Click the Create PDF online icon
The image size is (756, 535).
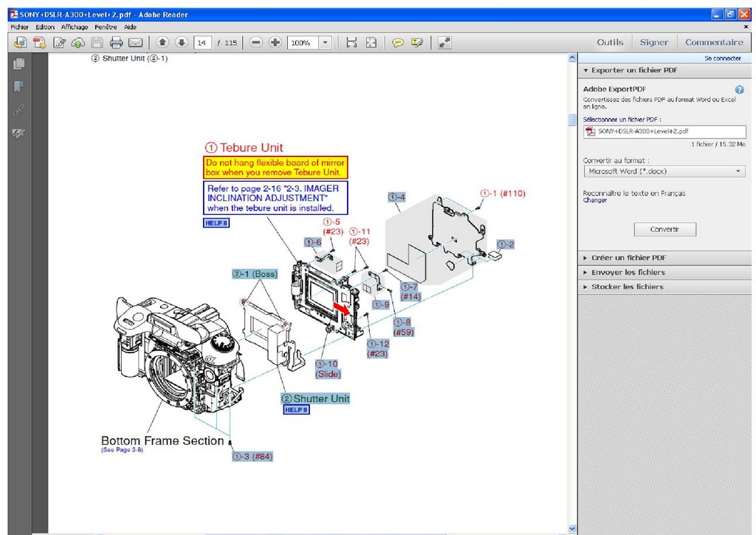[x=40, y=43]
